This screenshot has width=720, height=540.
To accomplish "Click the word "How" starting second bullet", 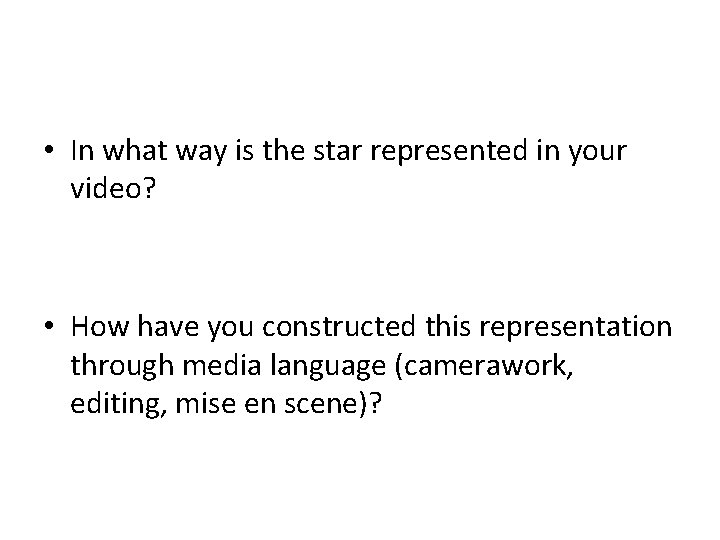I will (x=97, y=327).
